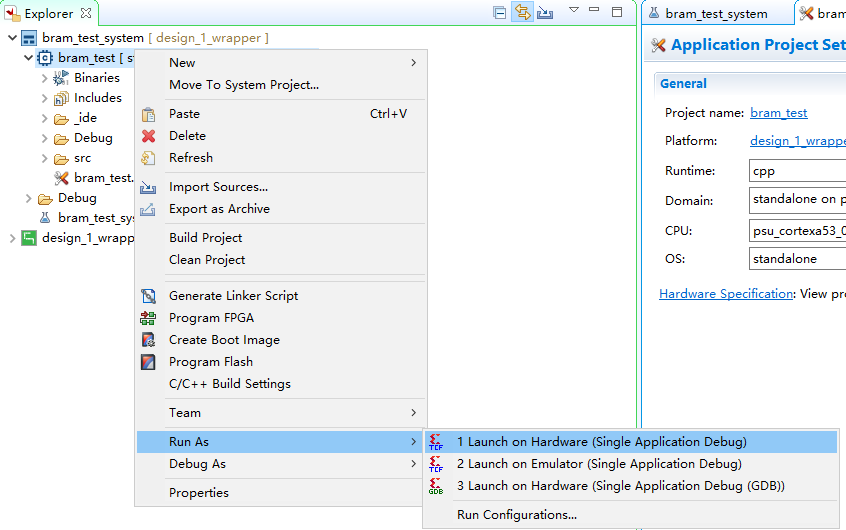Click the Generate Linker Script icon
The width and height of the screenshot is (846, 530).
pos(148,296)
